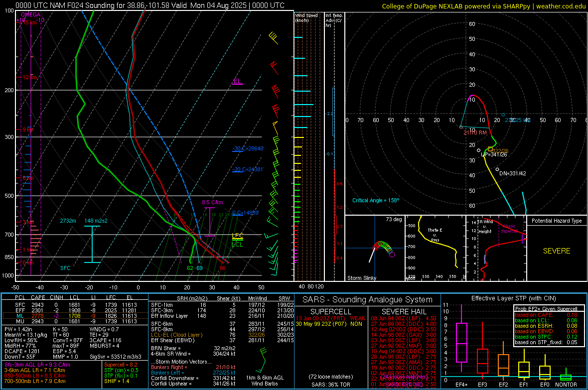The height and width of the screenshot is (390, 588).
Task: Click the 30 May 99 23Z (P07) NON analog
Action: click(x=329, y=324)
